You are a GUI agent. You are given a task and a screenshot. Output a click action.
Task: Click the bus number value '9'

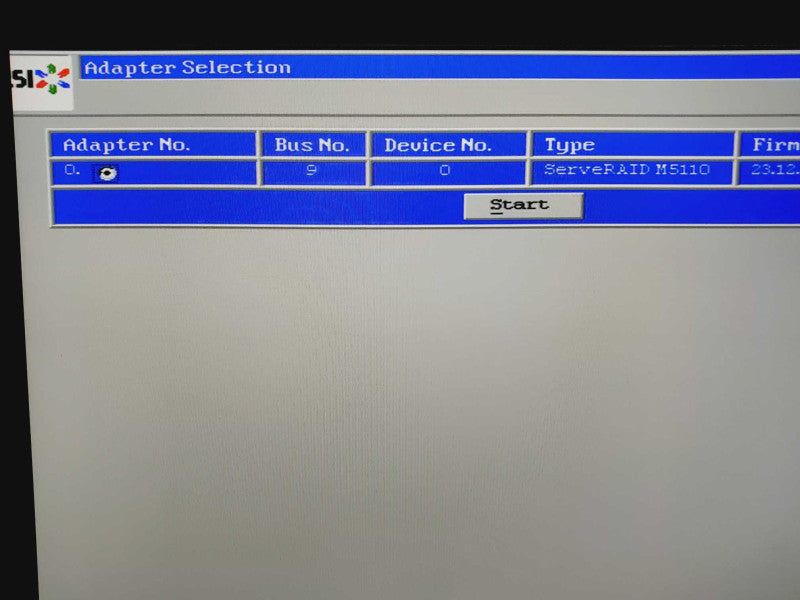311,170
